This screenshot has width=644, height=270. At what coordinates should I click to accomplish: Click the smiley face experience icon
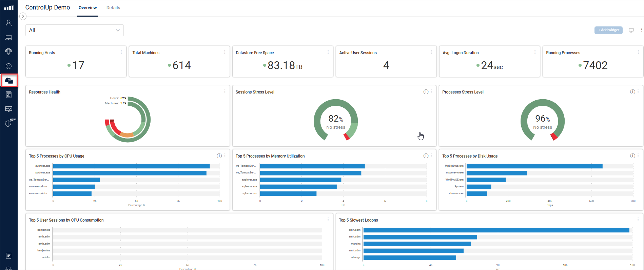9,66
